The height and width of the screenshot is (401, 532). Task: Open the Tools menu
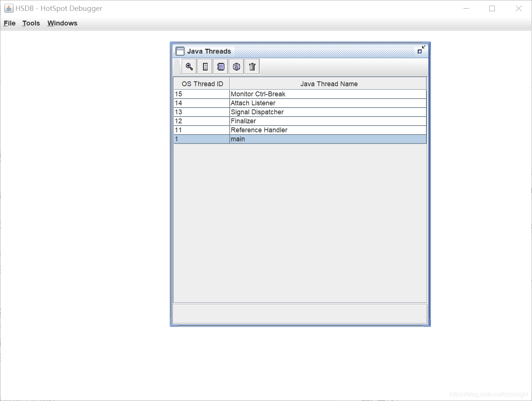pyautogui.click(x=31, y=23)
